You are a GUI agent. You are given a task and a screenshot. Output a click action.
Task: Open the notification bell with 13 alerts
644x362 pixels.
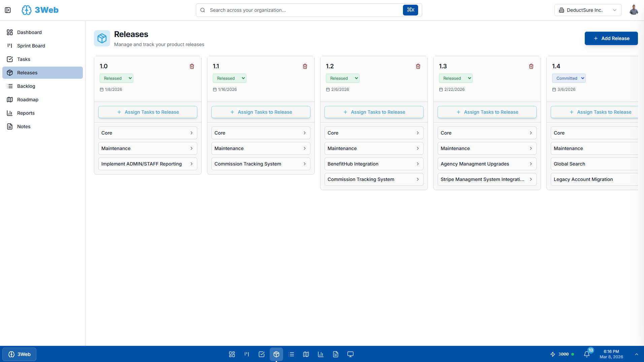(587, 354)
